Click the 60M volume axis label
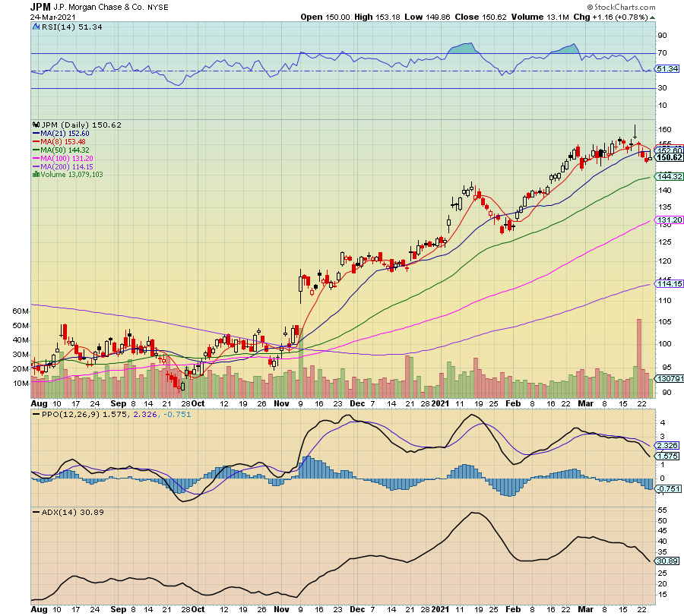This screenshot has height=616, width=684. click(x=21, y=311)
